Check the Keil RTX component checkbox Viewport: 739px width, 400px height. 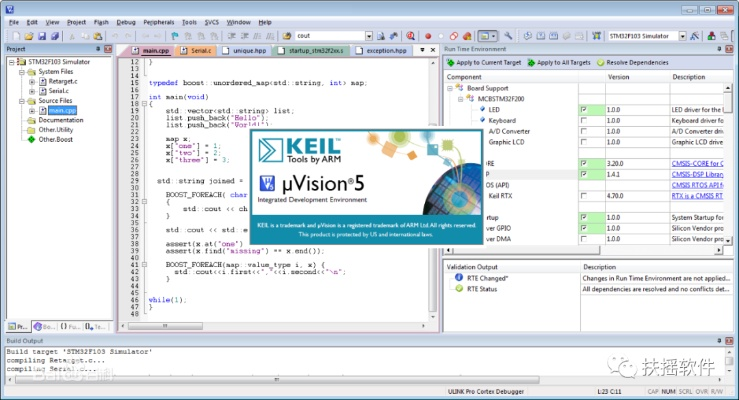[583, 195]
